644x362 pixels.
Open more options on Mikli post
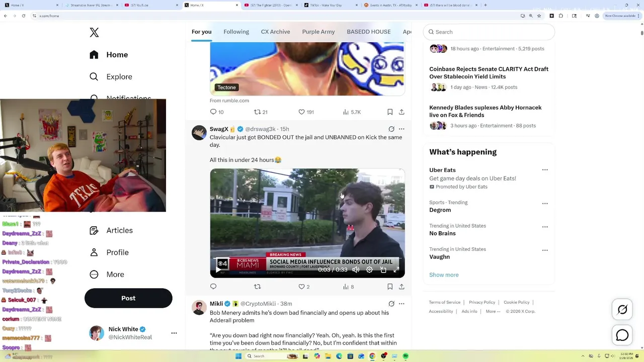[x=401, y=304]
